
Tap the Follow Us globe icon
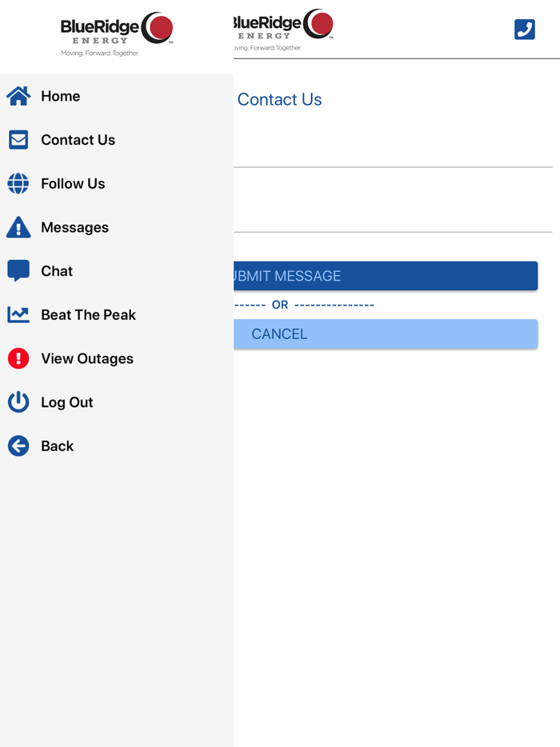tap(18, 183)
